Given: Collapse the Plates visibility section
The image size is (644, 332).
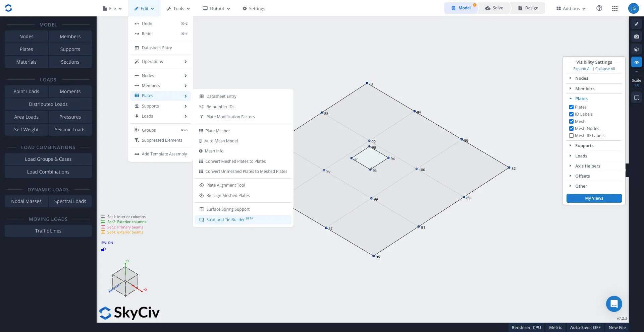Looking at the screenshot, I should click(581, 99).
